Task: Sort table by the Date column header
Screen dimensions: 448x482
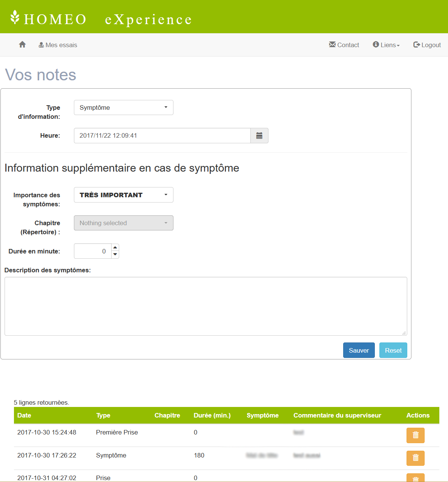Action: click(x=24, y=415)
